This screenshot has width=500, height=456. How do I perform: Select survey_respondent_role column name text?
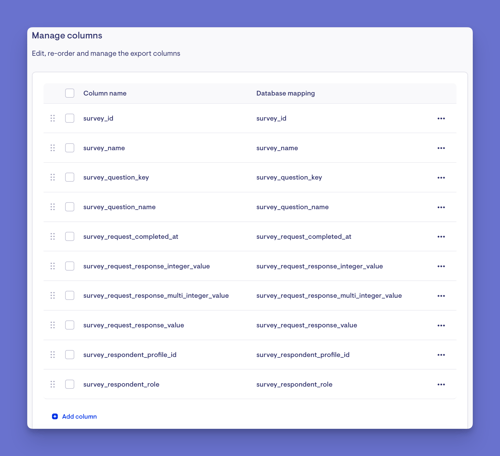pyautogui.click(x=121, y=384)
